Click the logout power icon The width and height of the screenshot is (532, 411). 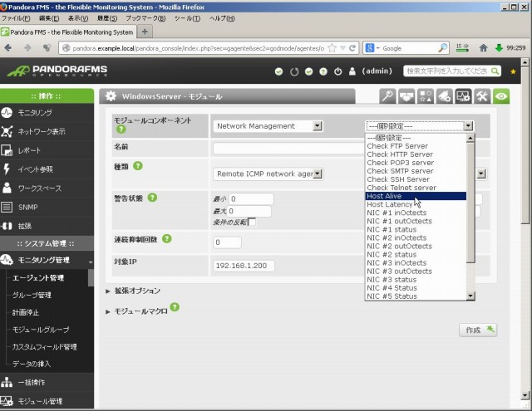tap(337, 71)
